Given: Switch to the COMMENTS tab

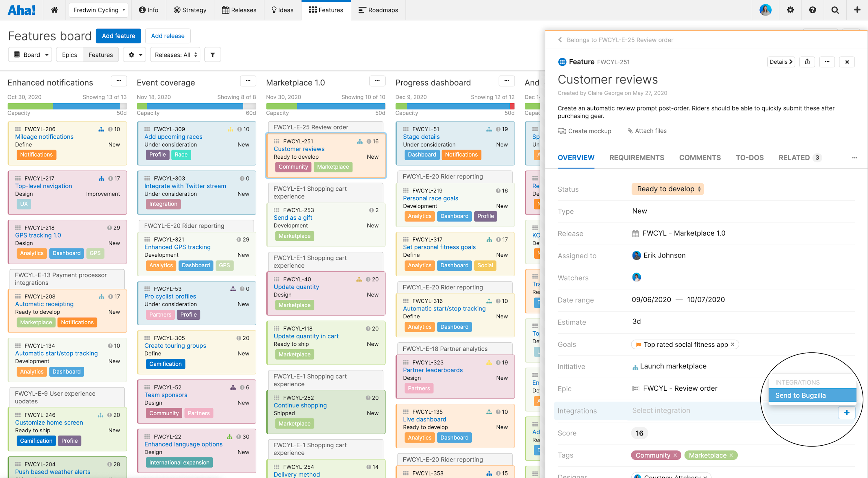Looking at the screenshot, I should click(700, 157).
